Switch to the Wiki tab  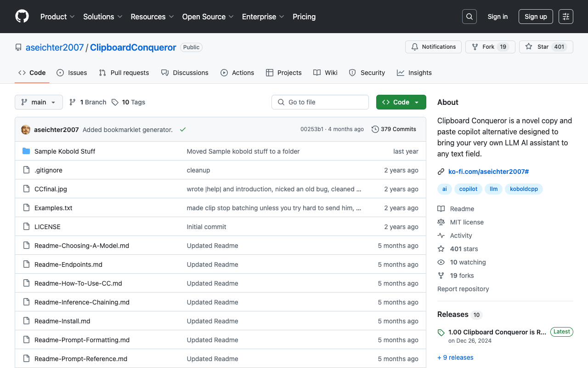pos(325,73)
